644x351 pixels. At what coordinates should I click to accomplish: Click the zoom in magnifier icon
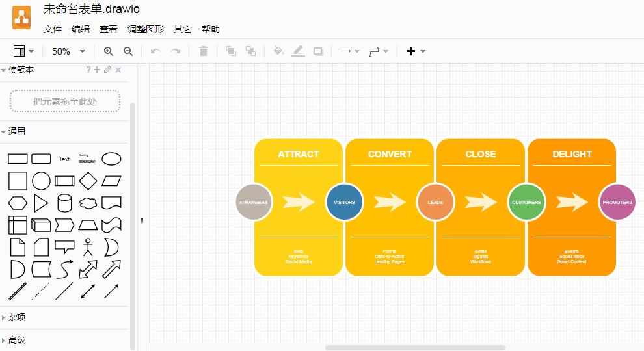pyautogui.click(x=109, y=51)
